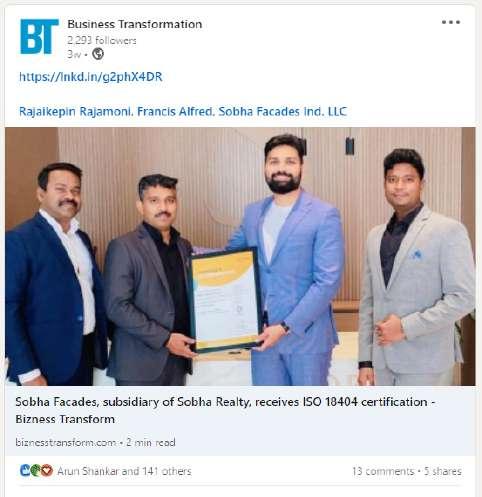Click the 2,293 followers count
Screen dimensions: 482x497
pyautogui.click(x=102, y=41)
